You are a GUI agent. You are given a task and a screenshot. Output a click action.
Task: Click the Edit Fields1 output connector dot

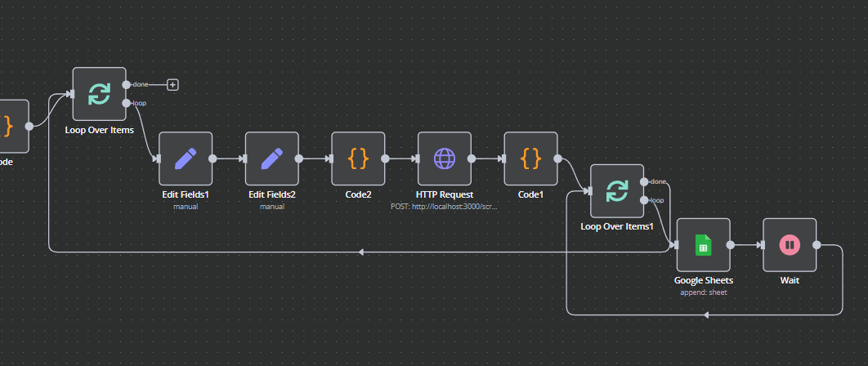(212, 158)
